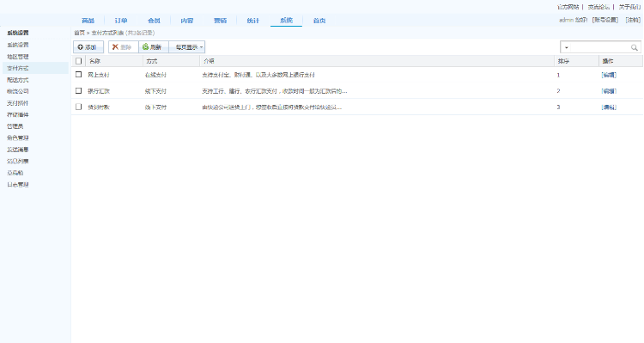Click the 介绍 column header

tap(209, 61)
